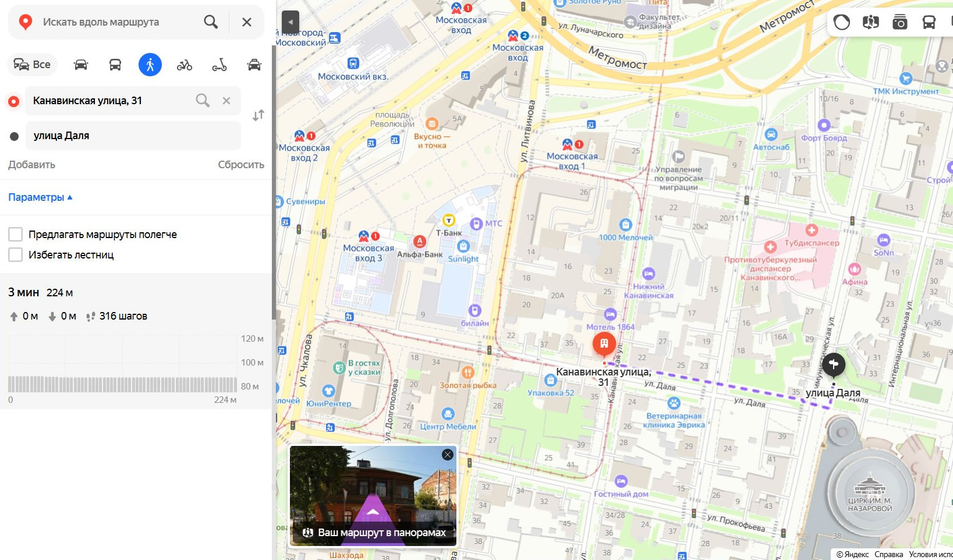The height and width of the screenshot is (560, 953).
Task: Edit the destination field улица Даля
Action: point(133,136)
